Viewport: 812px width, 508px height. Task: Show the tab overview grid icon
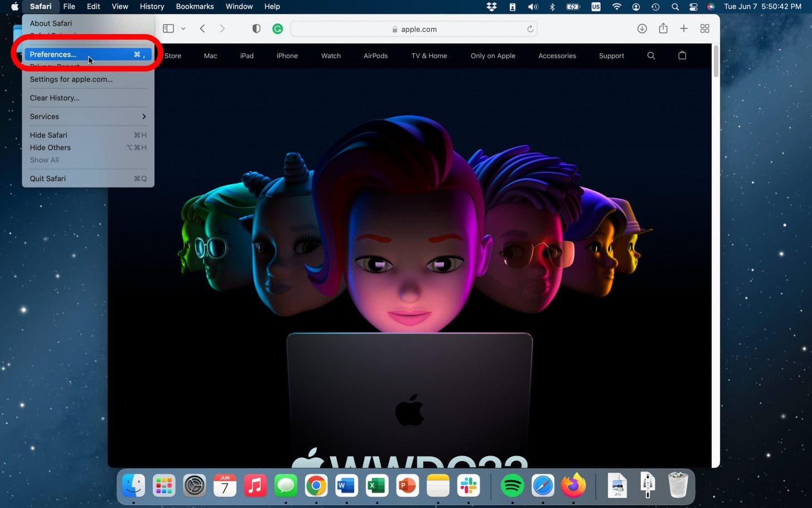click(x=705, y=28)
